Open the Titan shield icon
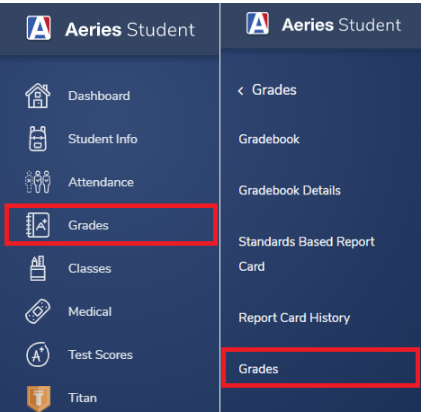The width and height of the screenshot is (424, 412). tap(38, 398)
